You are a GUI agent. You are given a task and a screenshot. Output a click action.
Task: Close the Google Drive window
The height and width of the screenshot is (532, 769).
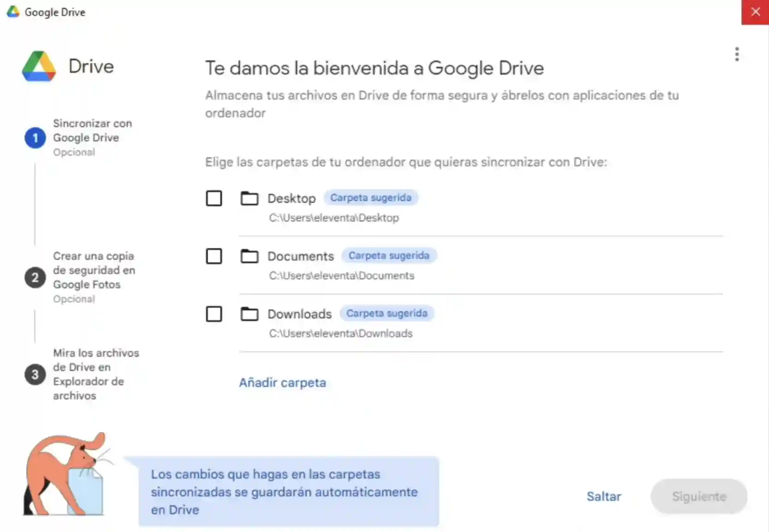click(x=755, y=12)
